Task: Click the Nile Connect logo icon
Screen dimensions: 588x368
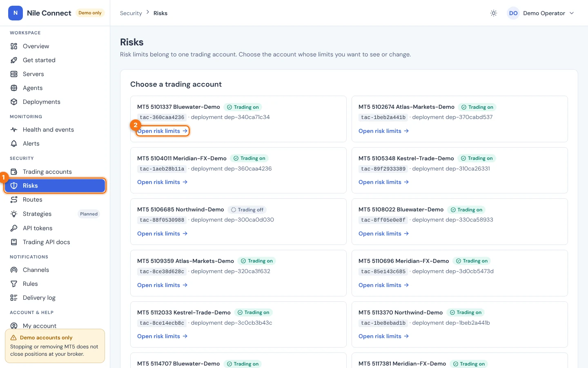Action: coord(16,13)
